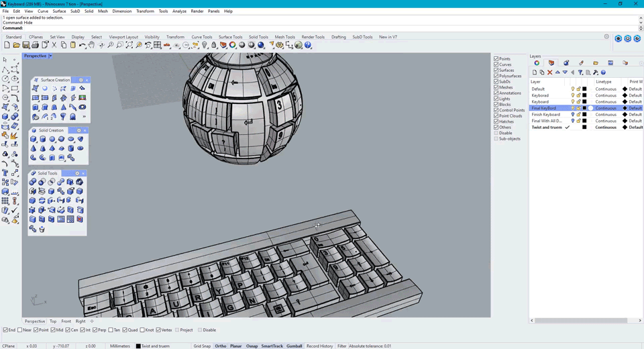Click the Layers panel horizontal scrollbar
The image size is (644, 349).
581,320
